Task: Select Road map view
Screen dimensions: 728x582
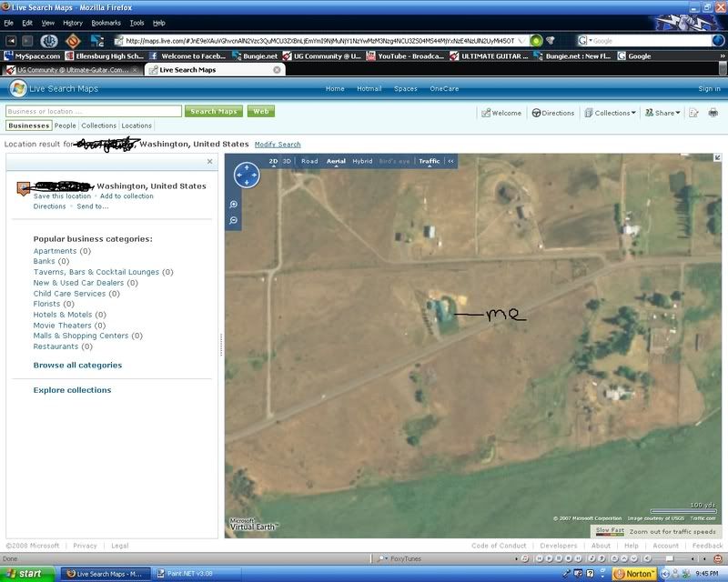Action: click(x=309, y=161)
